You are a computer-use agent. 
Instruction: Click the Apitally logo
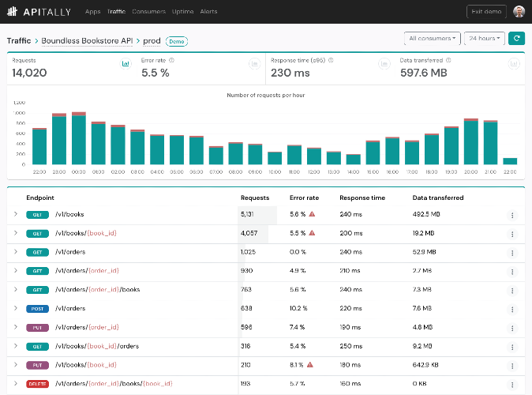click(39, 12)
